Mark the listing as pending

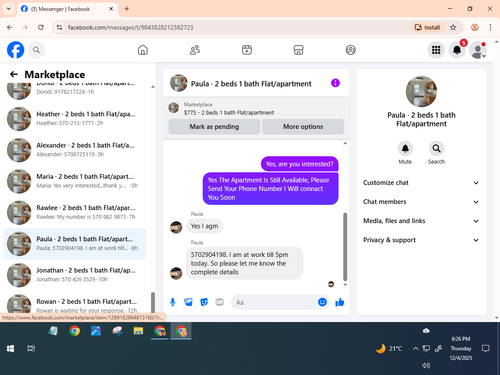[214, 127]
